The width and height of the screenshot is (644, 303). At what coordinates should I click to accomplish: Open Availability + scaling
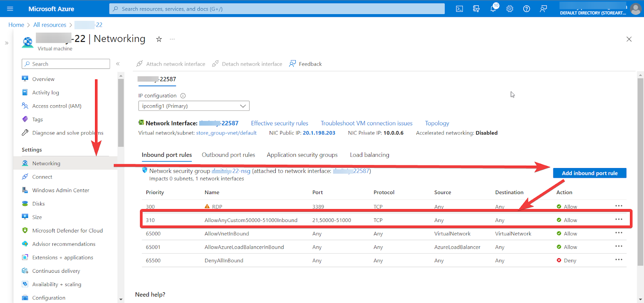pos(57,284)
